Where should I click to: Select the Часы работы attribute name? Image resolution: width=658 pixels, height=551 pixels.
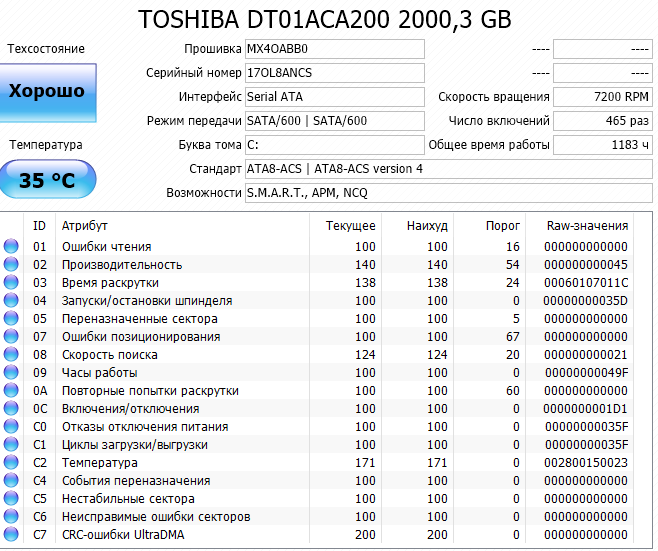click(x=99, y=373)
